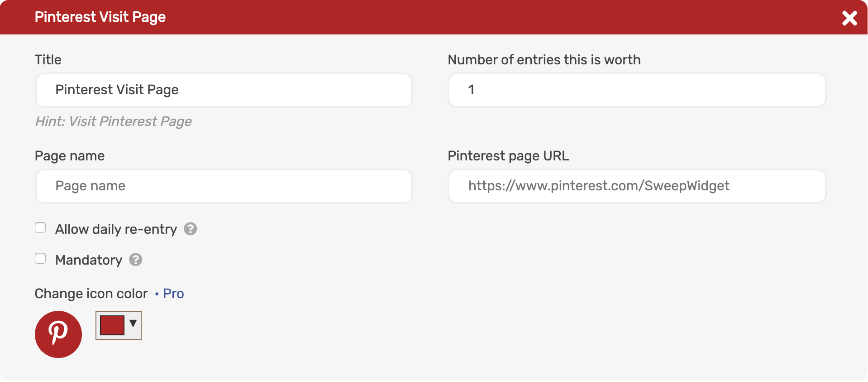Screen dimensions: 868x382
Task: Click the empty Page name field
Action: [x=224, y=186]
